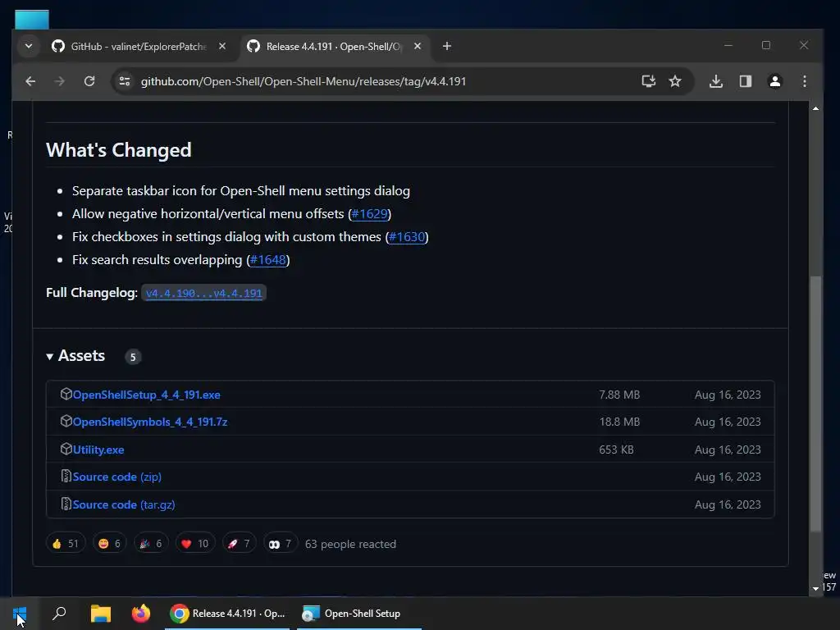840x630 pixels.
Task: Click the scrollbar down arrow
Action: [x=815, y=588]
